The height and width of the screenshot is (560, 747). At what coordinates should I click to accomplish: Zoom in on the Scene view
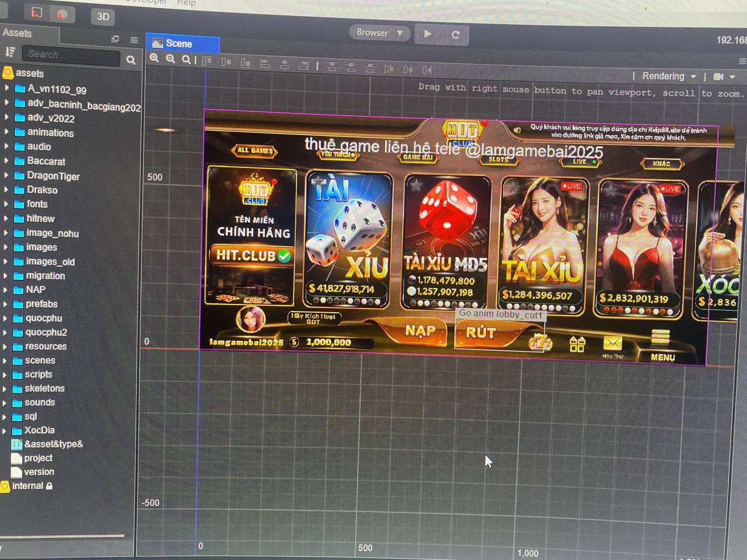(154, 58)
